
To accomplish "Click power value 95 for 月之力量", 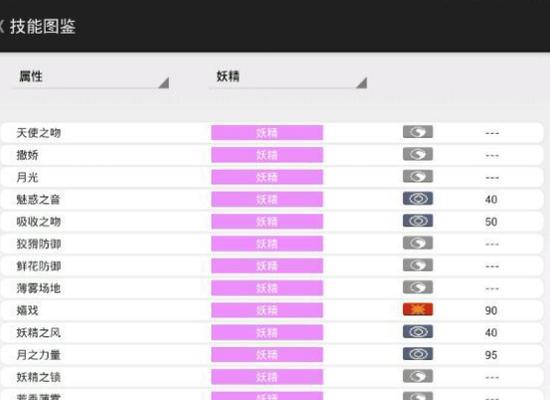I will [x=491, y=355].
